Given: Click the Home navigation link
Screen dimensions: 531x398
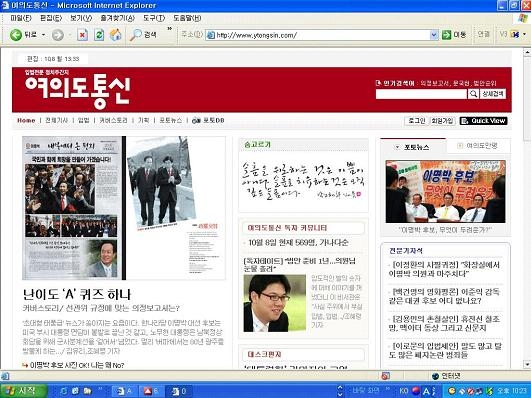Looking at the screenshot, I should 26,121.
